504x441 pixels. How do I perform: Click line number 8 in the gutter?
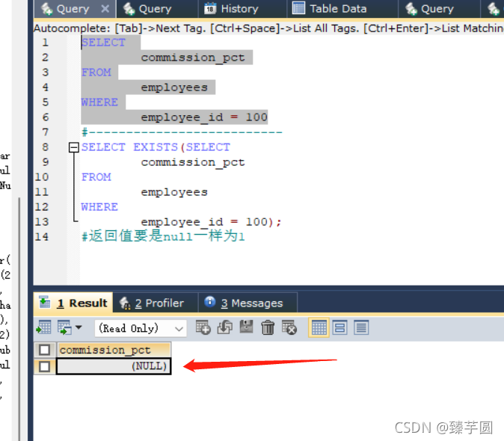pos(46,147)
